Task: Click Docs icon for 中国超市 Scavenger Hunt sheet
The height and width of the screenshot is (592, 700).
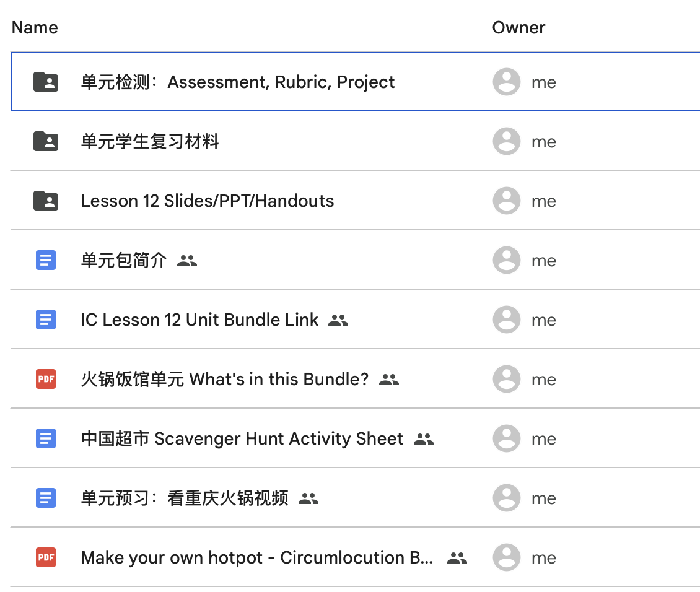Action: click(x=46, y=438)
